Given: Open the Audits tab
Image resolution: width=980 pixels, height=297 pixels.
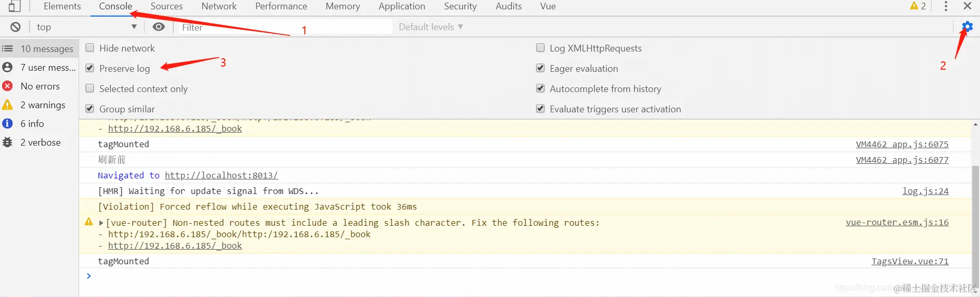Looking at the screenshot, I should pyautogui.click(x=508, y=6).
